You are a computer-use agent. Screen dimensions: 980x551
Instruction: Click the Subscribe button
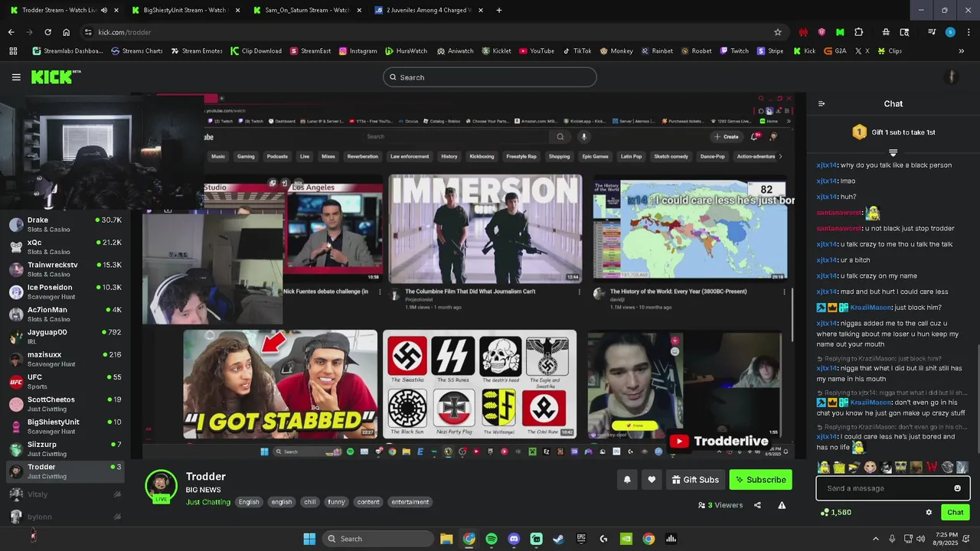tap(761, 480)
